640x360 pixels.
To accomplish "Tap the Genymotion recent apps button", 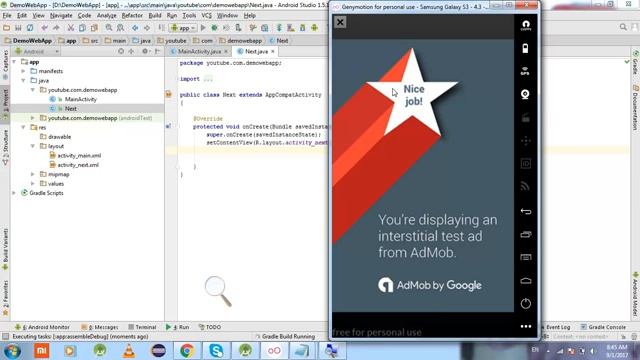I will 526,234.
